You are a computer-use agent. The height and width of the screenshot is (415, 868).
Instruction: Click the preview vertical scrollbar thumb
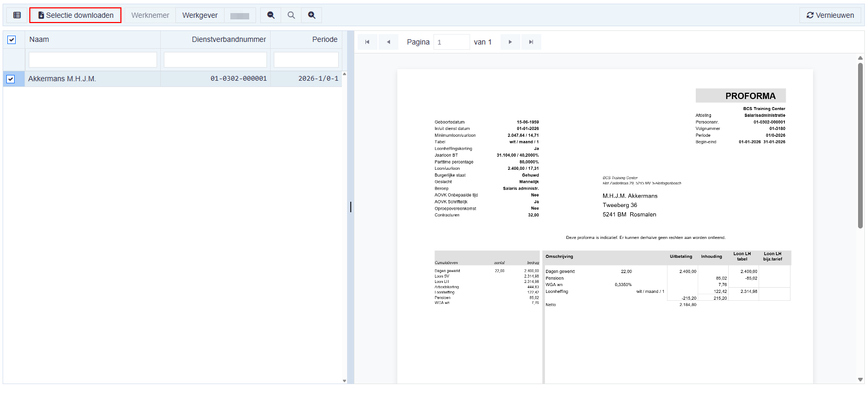click(x=860, y=145)
